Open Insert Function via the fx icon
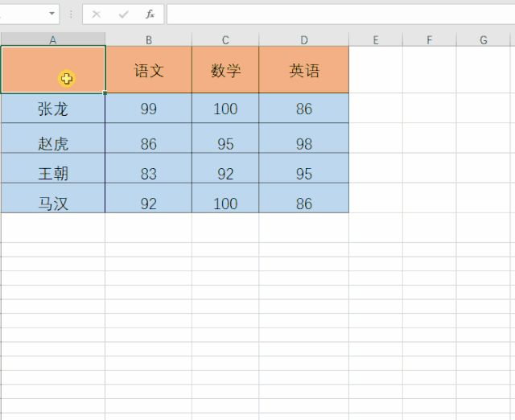 150,14
